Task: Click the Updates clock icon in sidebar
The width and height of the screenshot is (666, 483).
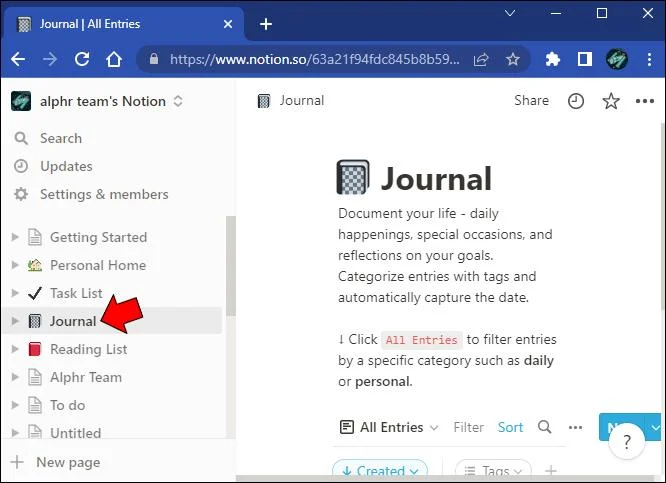Action: 21,166
